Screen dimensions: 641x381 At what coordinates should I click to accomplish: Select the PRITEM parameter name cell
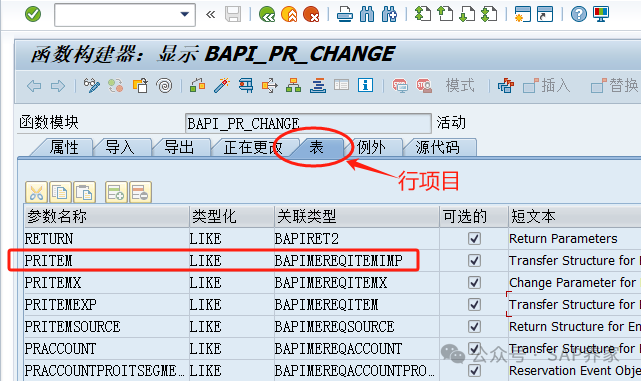[x=106, y=260]
